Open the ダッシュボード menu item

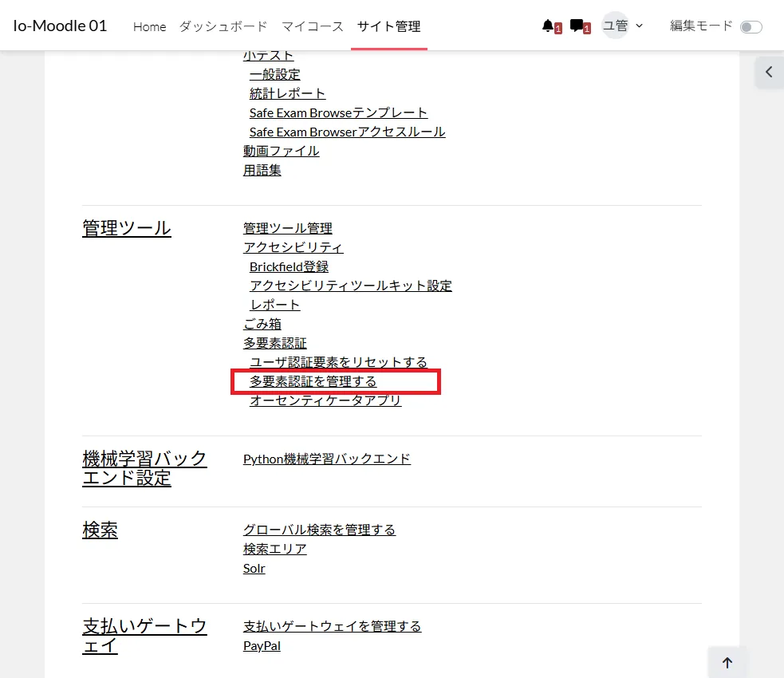pos(223,26)
